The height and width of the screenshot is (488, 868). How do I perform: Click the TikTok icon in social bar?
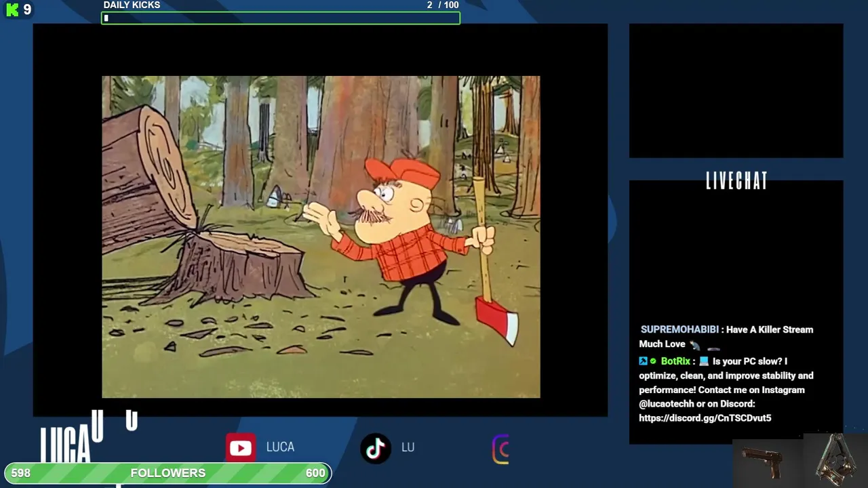(x=376, y=447)
